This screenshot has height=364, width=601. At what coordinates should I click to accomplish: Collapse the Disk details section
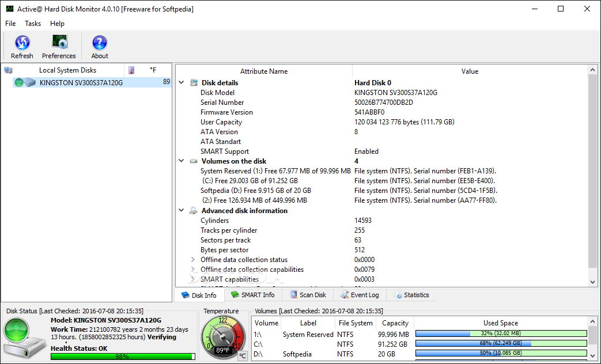coord(182,83)
